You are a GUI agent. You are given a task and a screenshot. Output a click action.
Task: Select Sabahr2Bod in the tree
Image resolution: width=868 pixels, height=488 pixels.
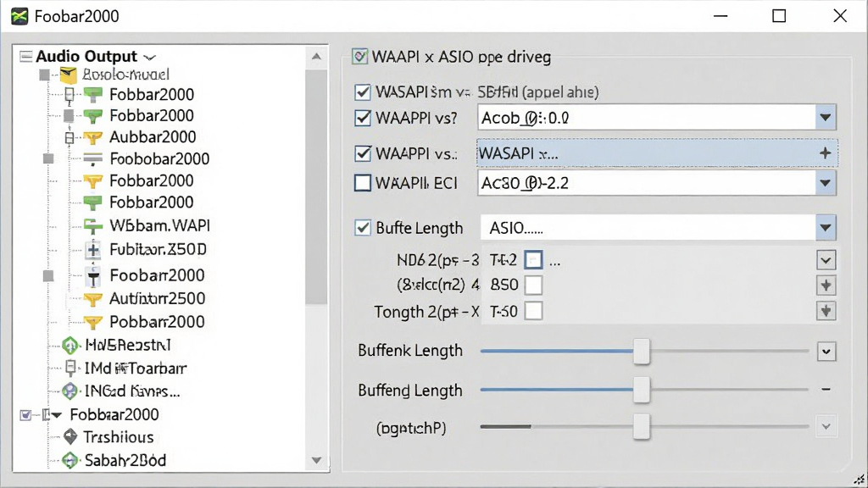(125, 460)
